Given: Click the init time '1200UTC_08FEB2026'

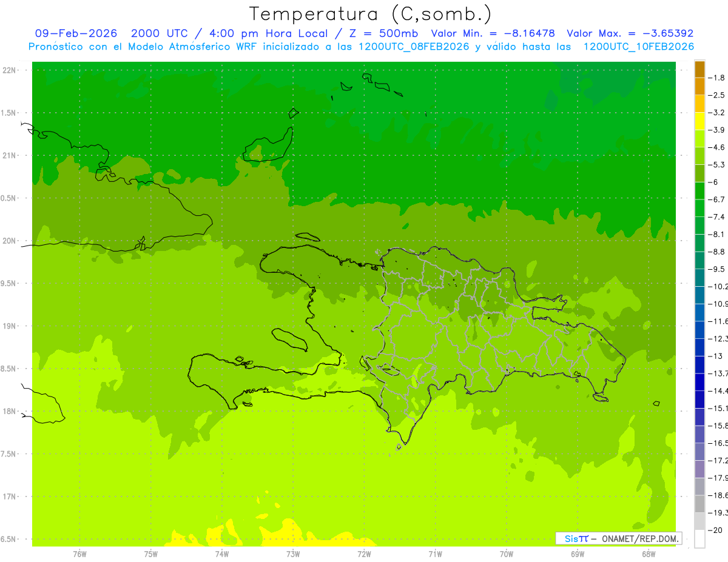Looking at the screenshot, I should (413, 47).
